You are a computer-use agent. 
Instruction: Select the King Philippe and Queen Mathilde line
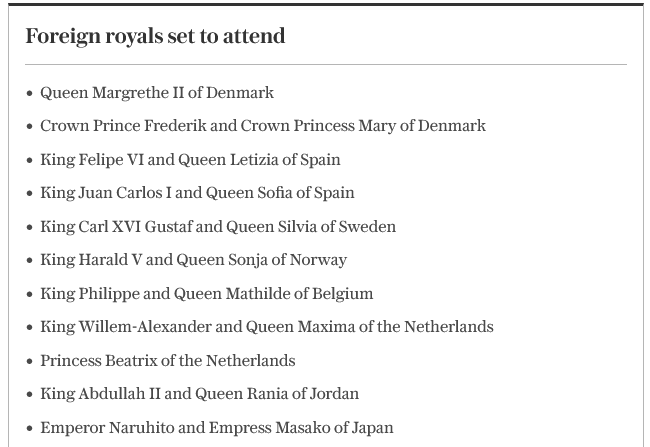point(206,293)
